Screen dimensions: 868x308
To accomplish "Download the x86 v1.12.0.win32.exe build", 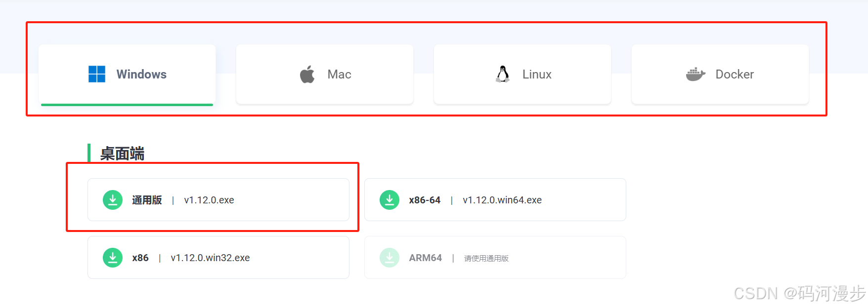I will pyautogui.click(x=218, y=258).
